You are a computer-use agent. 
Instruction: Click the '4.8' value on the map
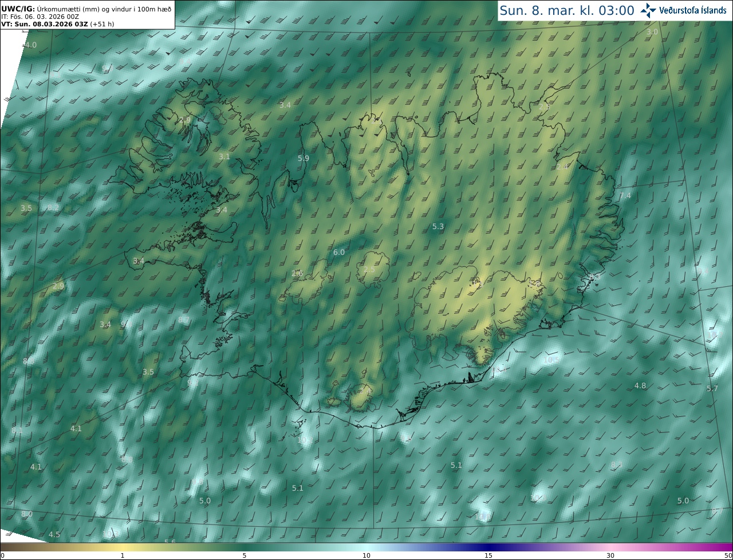[x=640, y=386]
